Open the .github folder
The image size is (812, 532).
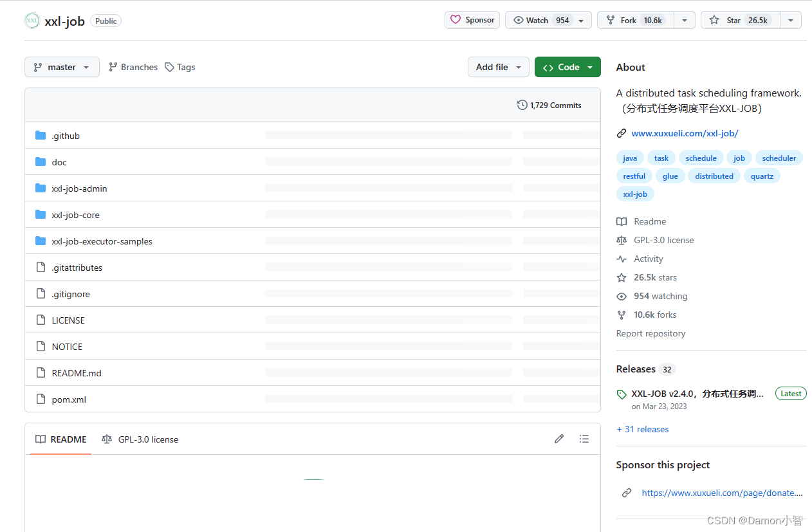[x=66, y=136]
